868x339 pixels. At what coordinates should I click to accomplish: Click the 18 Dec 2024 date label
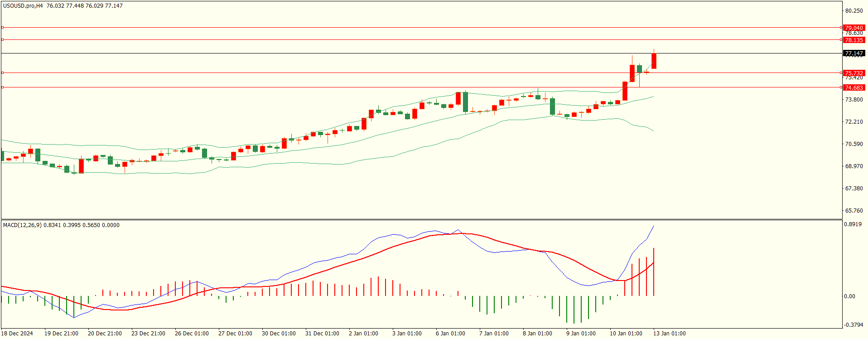(x=17, y=334)
